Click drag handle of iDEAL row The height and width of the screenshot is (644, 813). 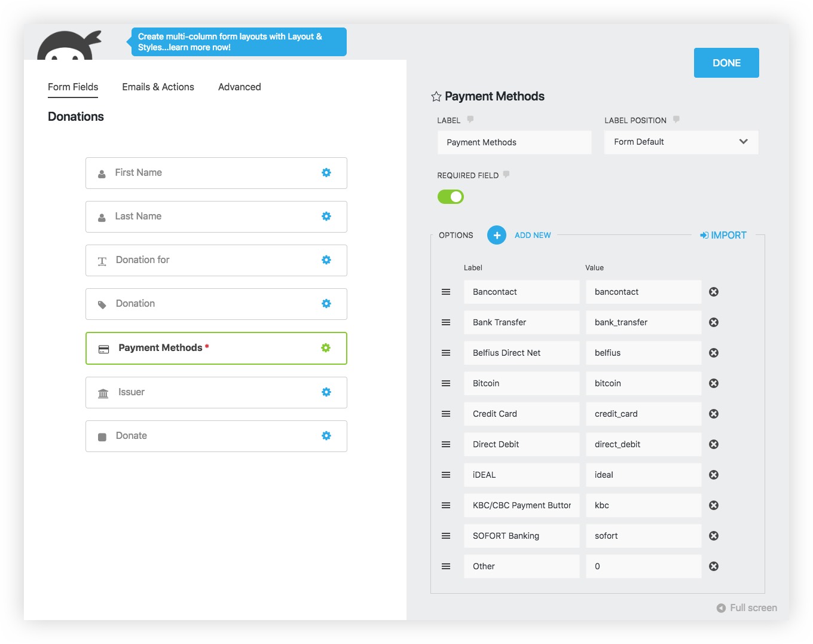446,475
